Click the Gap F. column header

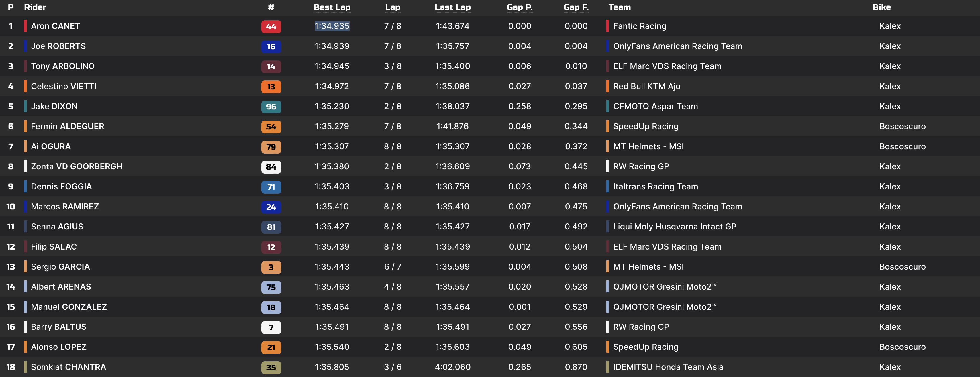(x=576, y=7)
